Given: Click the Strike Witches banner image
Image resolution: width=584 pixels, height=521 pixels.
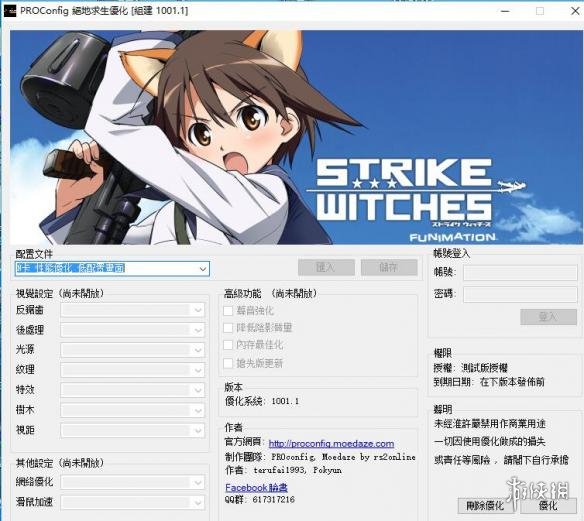Looking at the screenshot, I should point(296,137).
